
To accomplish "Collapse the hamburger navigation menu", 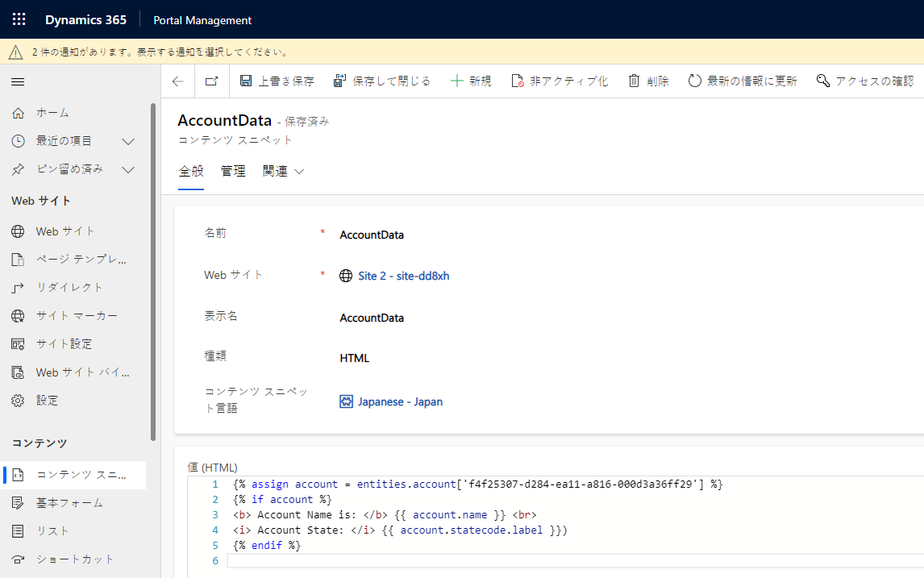I will pos(18,81).
